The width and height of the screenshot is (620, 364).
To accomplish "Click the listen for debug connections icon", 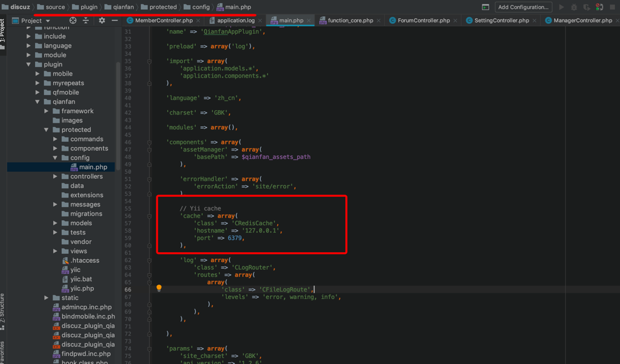I will pos(599,7).
